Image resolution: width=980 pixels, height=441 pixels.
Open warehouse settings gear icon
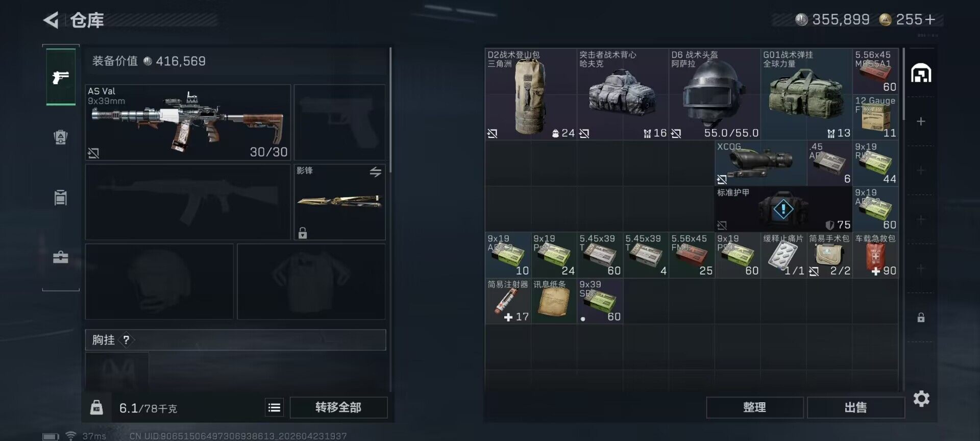tap(921, 399)
